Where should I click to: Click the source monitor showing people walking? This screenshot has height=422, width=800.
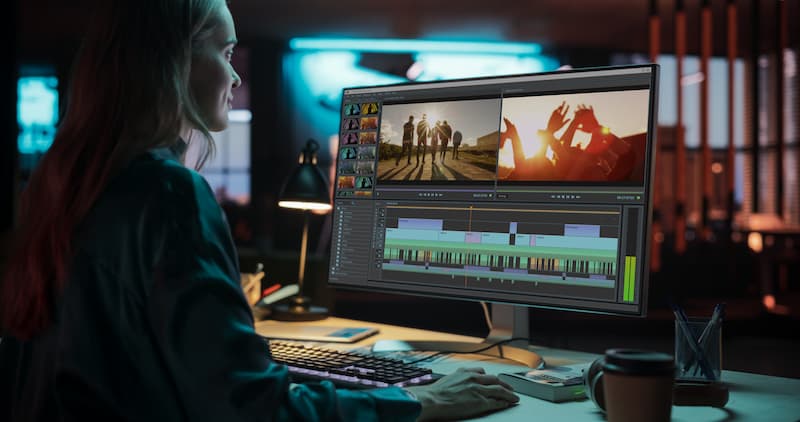pyautogui.click(x=438, y=140)
